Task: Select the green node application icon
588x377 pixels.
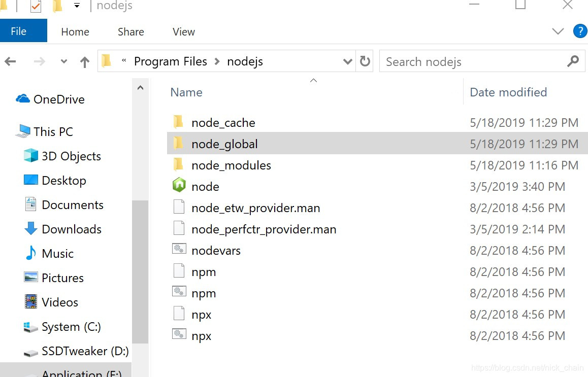Action: [179, 185]
